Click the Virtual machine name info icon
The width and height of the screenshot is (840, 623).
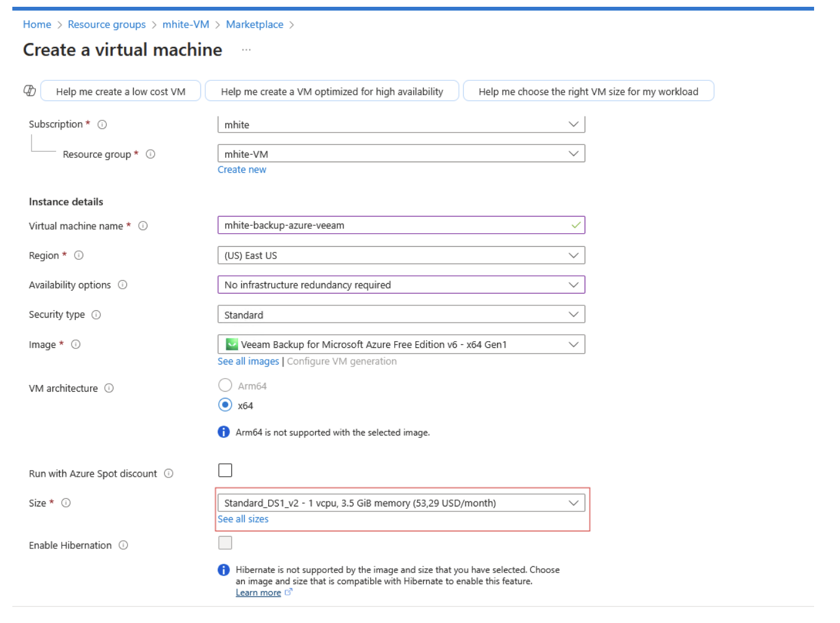(143, 226)
